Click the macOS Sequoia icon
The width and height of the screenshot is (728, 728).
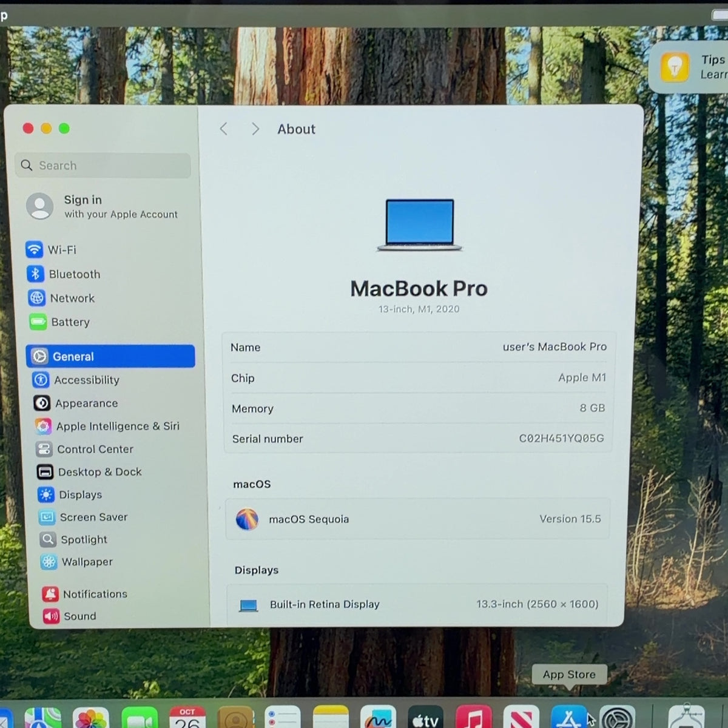pos(247,519)
